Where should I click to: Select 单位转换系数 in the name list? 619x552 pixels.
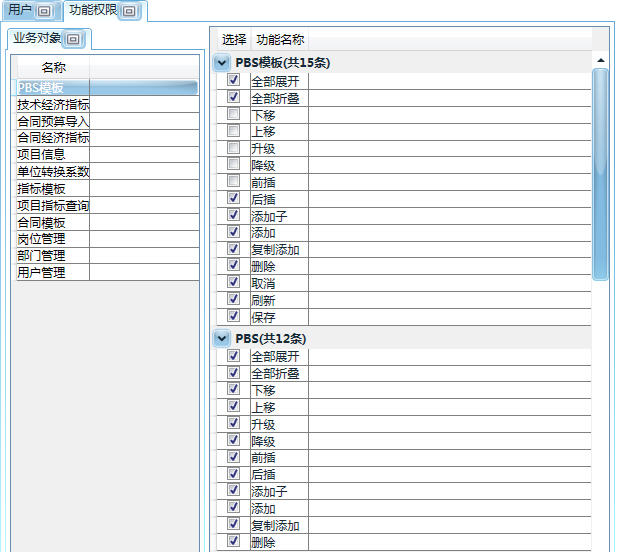[x=107, y=172]
